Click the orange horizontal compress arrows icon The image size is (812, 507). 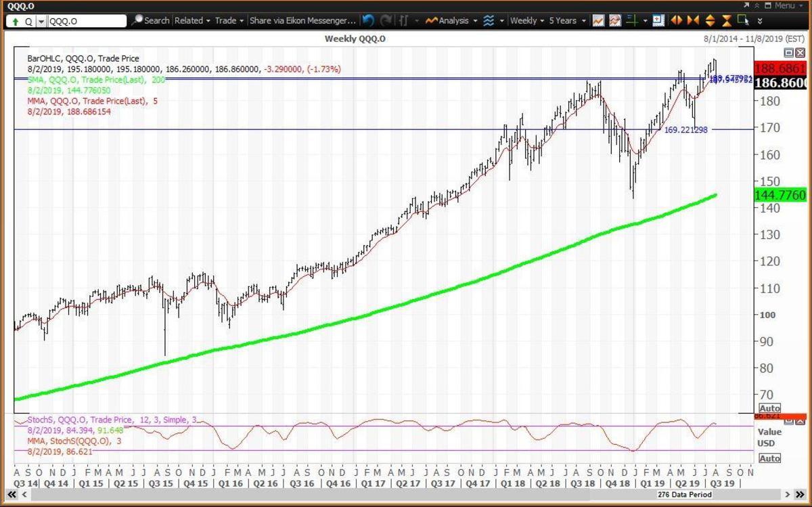pyautogui.click(x=693, y=20)
